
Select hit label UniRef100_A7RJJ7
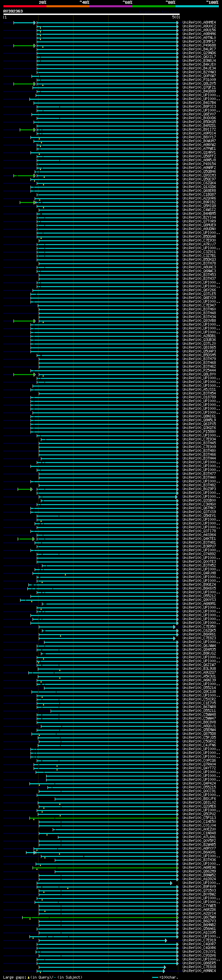tap(199, 244)
